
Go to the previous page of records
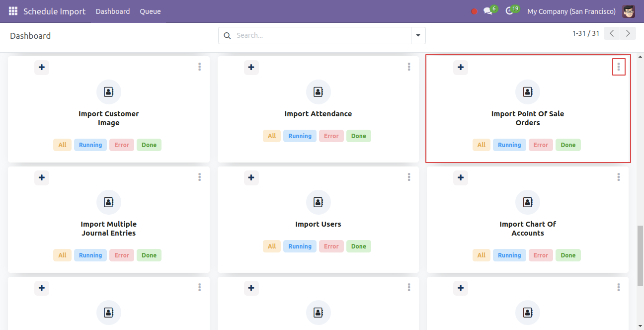pos(613,33)
